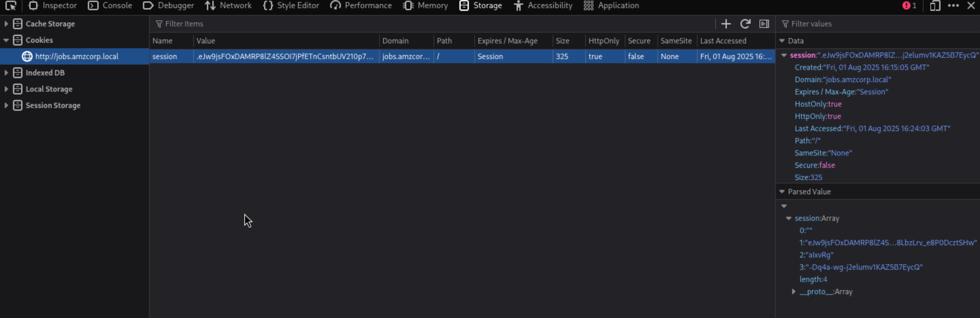Expand the Local Storage tree item
Screen dimensions: 980x318
[x=6, y=89]
